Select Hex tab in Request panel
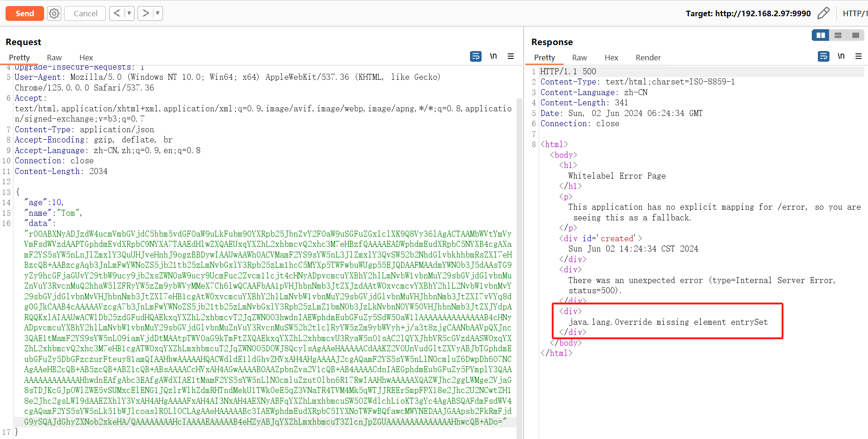 pyautogui.click(x=86, y=58)
